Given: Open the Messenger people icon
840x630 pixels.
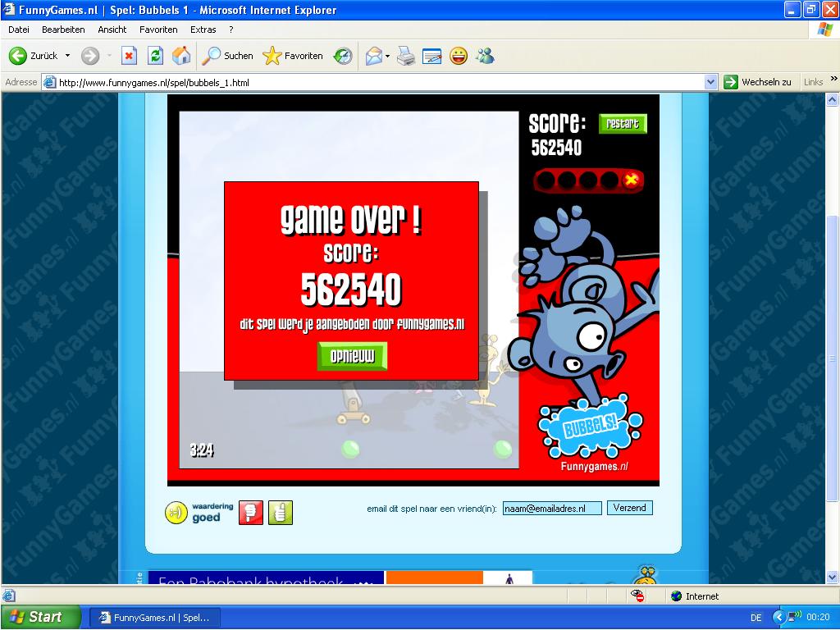Looking at the screenshot, I should pos(486,56).
